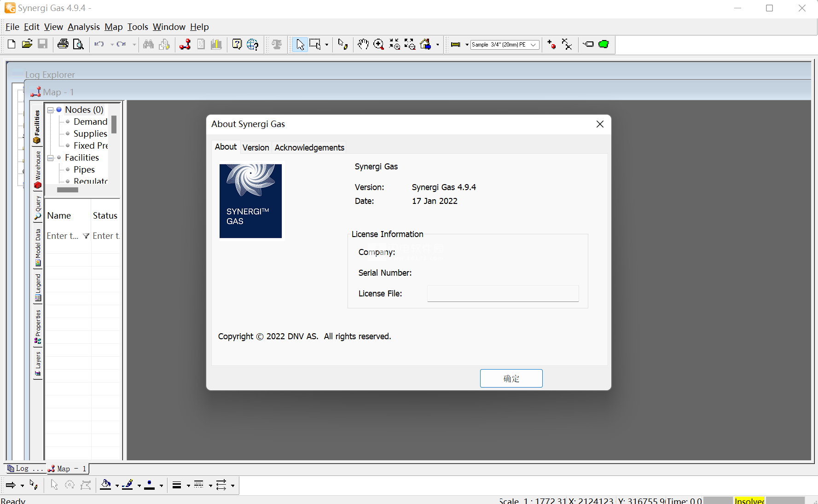The height and width of the screenshot is (504, 818).
Task: Click the Print icon in toolbar
Action: pyautogui.click(x=63, y=44)
